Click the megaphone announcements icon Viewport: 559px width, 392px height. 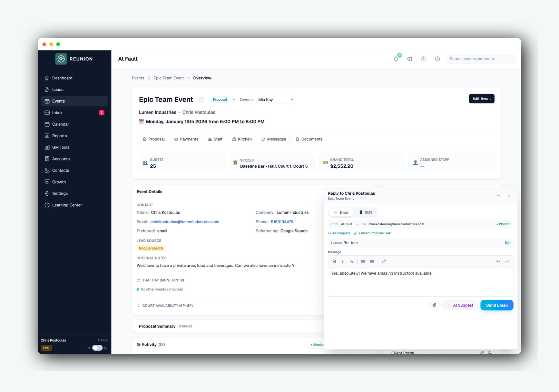pos(410,59)
